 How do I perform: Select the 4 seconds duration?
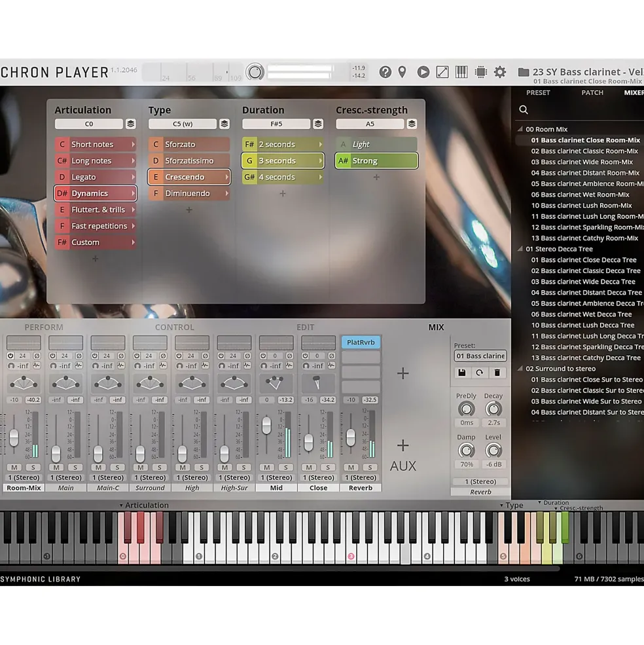tap(283, 177)
